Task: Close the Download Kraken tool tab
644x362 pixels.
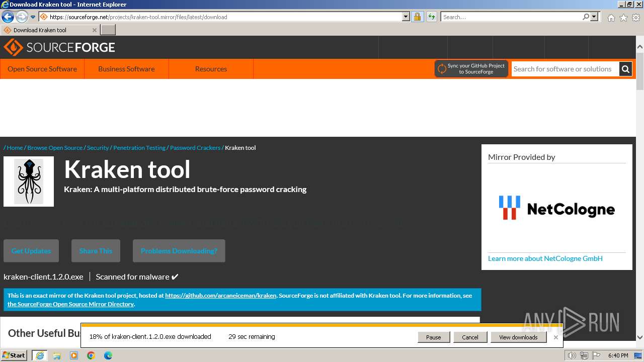Action: pyautogui.click(x=95, y=30)
